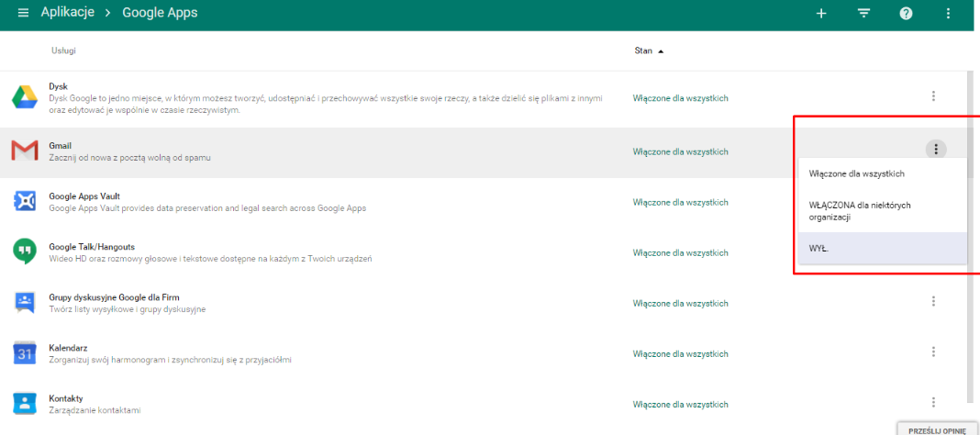Open the three-dot menu for Dysk

coord(933,96)
